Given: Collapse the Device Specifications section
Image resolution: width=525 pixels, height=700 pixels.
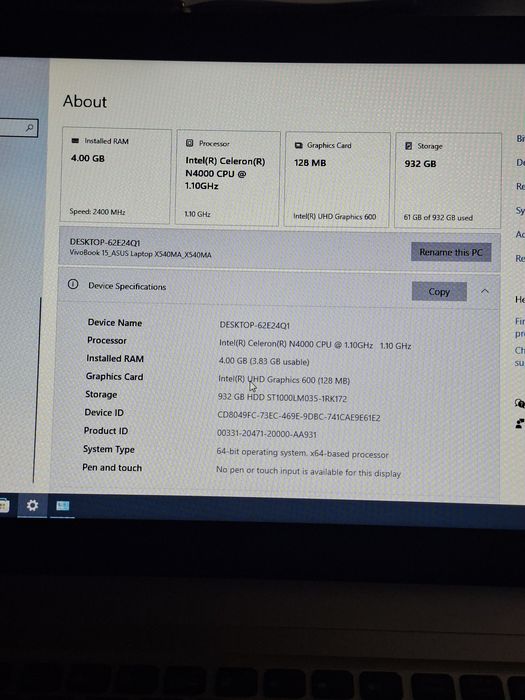Looking at the screenshot, I should 485,292.
